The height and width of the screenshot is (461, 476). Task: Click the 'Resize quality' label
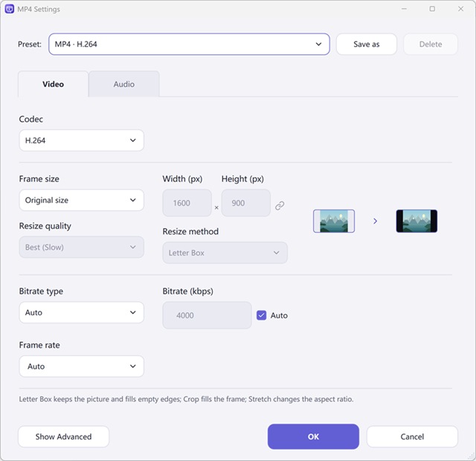click(45, 226)
